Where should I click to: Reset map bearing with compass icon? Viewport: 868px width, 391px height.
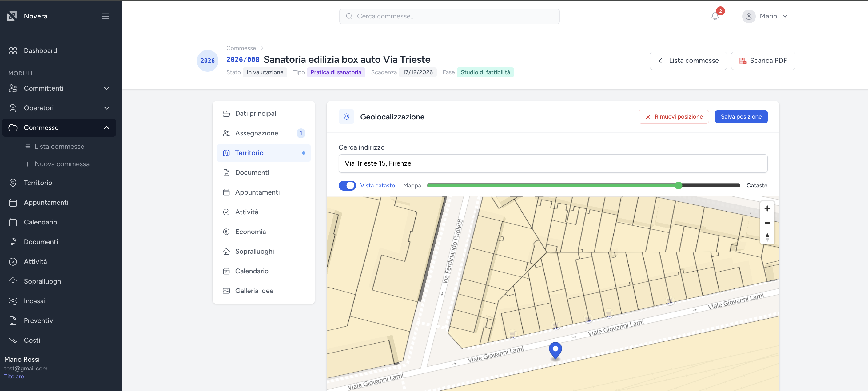coord(767,237)
